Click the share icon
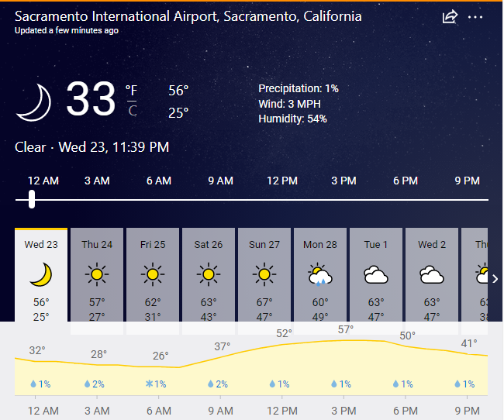 [x=450, y=17]
